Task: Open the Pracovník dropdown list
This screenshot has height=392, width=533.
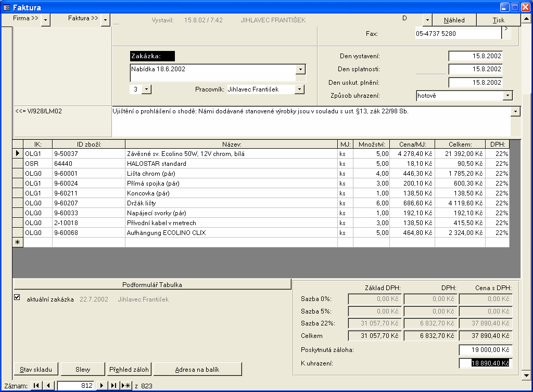Action: click(299, 89)
